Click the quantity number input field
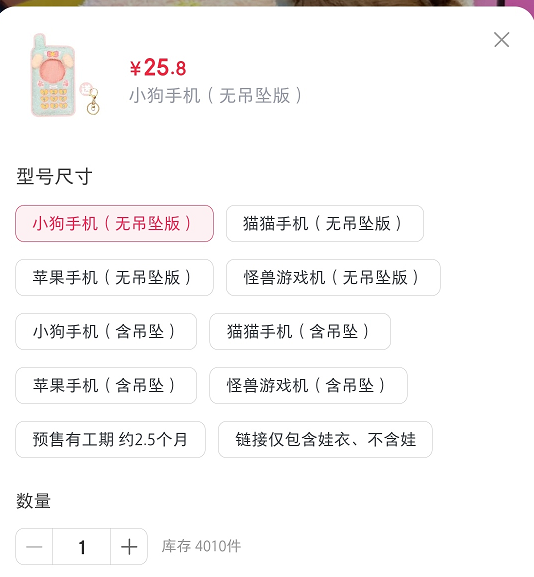The width and height of the screenshot is (534, 577). tap(82, 546)
